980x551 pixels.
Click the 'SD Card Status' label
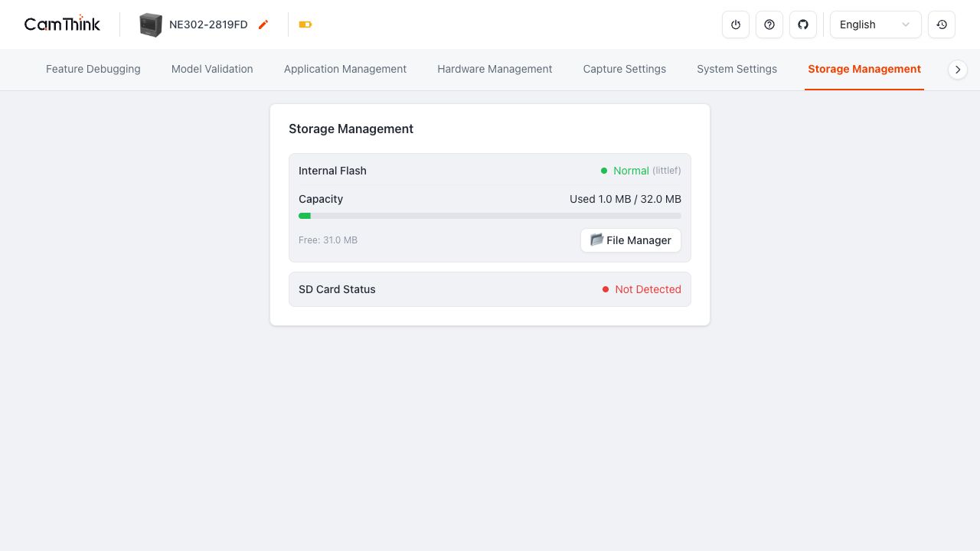tap(337, 289)
